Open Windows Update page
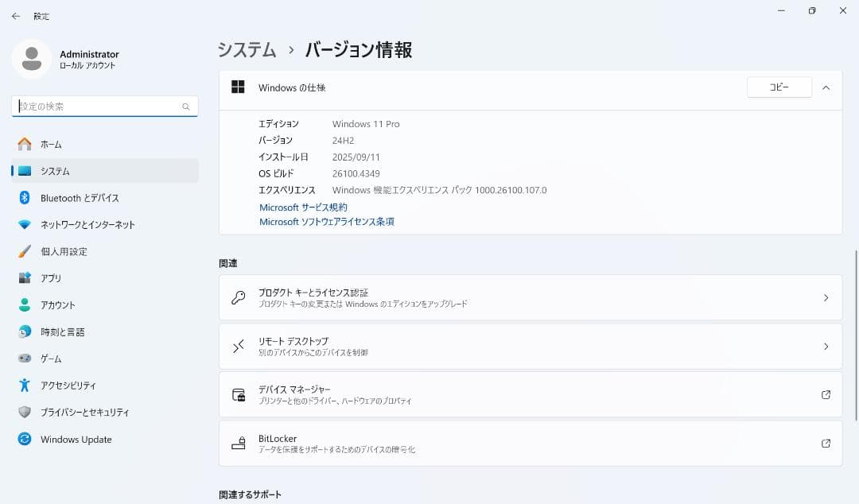859x504 pixels. point(105,439)
